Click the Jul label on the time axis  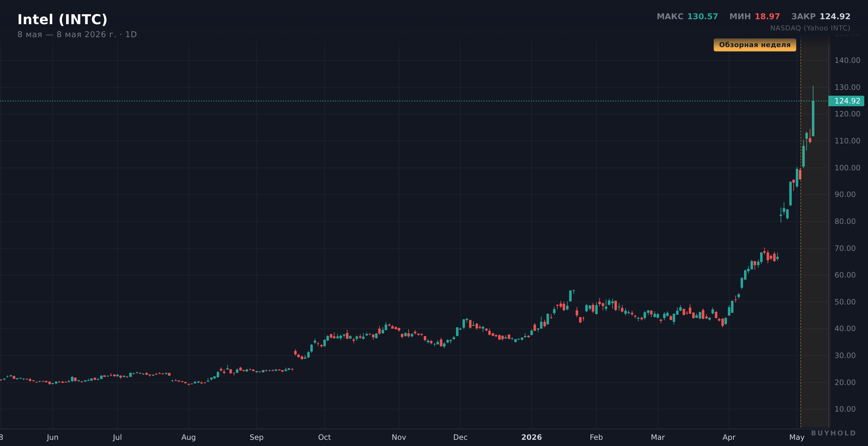pyautogui.click(x=117, y=437)
